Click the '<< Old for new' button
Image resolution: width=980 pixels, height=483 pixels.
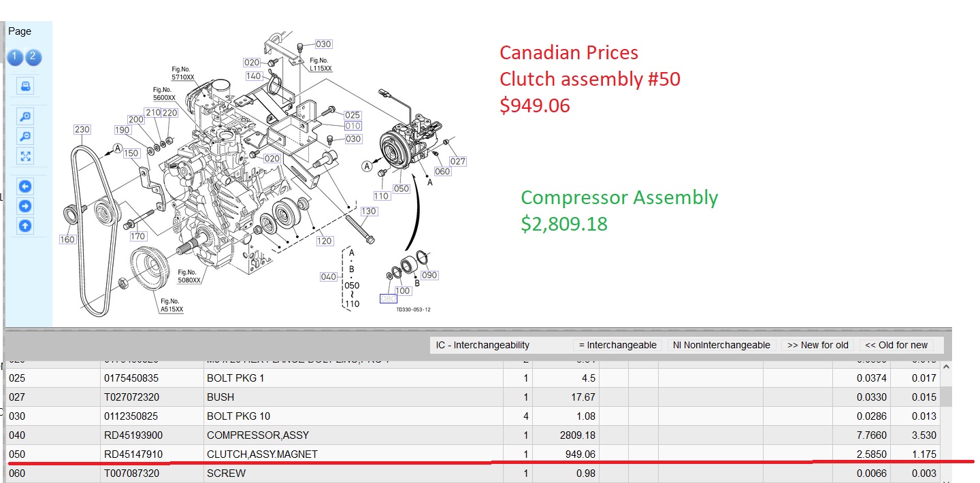click(896, 345)
